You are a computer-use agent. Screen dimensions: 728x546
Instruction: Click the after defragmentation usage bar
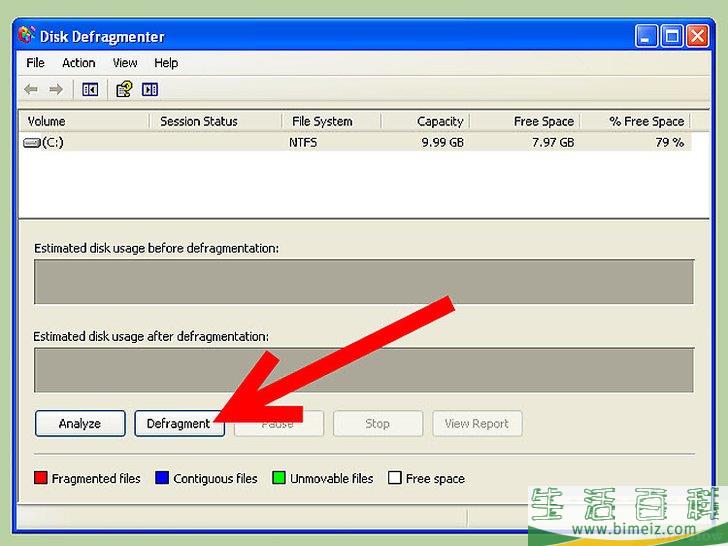pos(364,370)
